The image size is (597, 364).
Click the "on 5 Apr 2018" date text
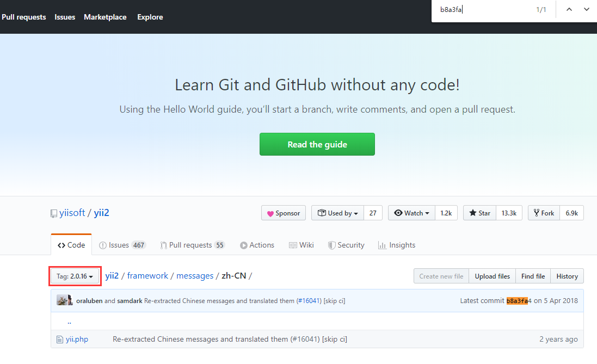(556, 301)
